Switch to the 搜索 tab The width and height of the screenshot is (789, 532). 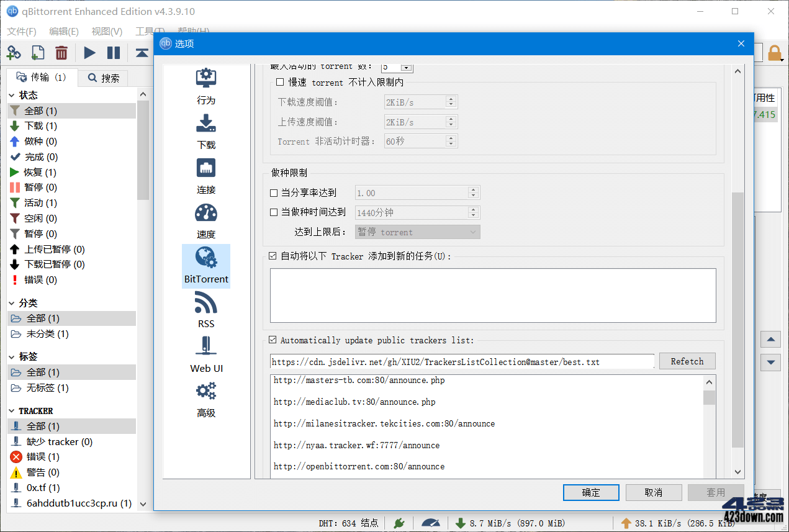102,78
